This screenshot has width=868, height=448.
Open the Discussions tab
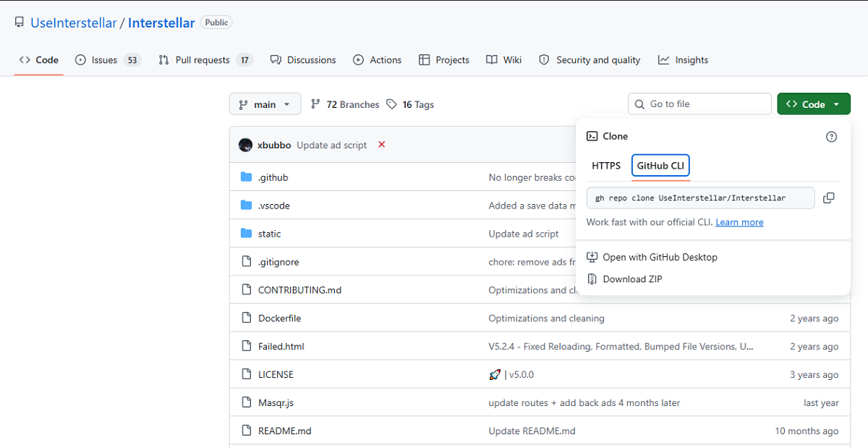coord(303,60)
